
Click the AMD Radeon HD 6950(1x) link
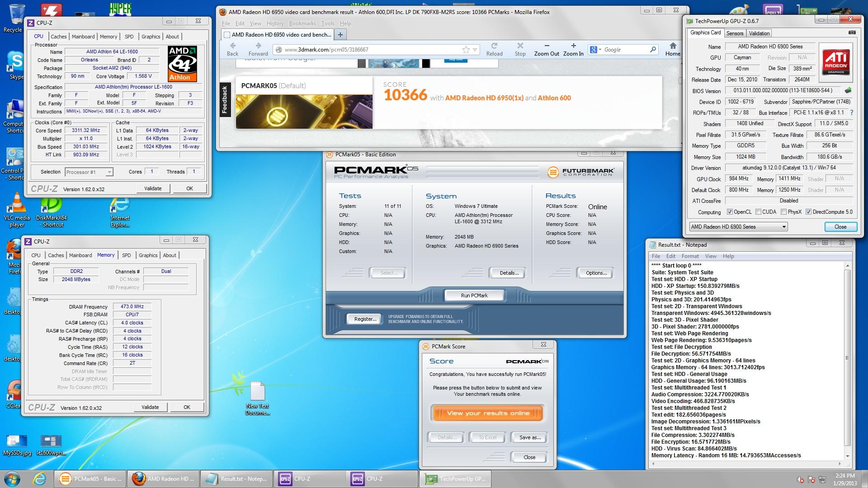[x=484, y=98]
